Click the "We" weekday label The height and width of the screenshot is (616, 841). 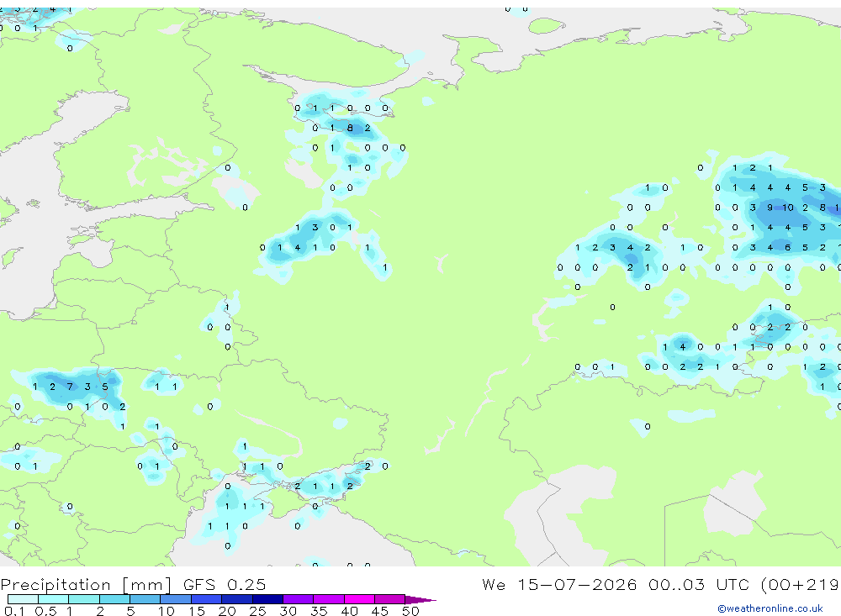coord(494,584)
